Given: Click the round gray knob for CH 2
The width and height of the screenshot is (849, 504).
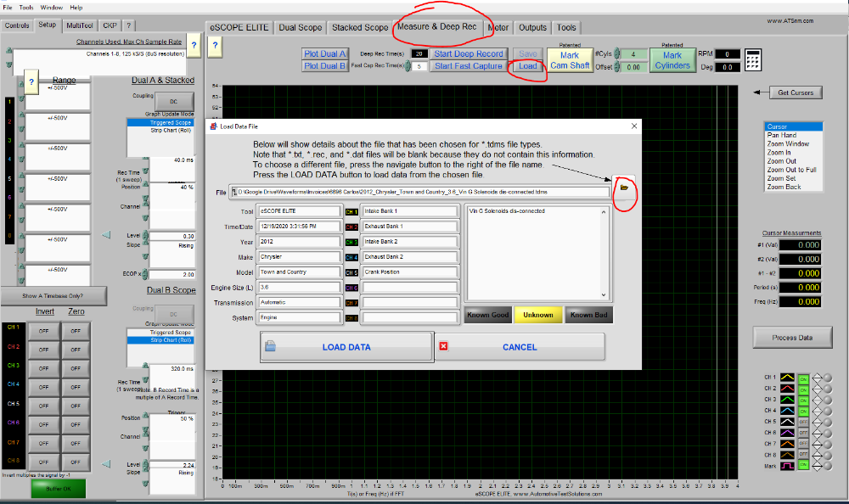Looking at the screenshot, I should (x=828, y=389).
